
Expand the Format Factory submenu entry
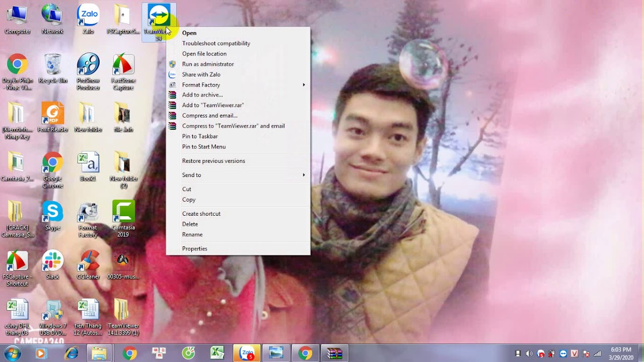[x=238, y=84]
